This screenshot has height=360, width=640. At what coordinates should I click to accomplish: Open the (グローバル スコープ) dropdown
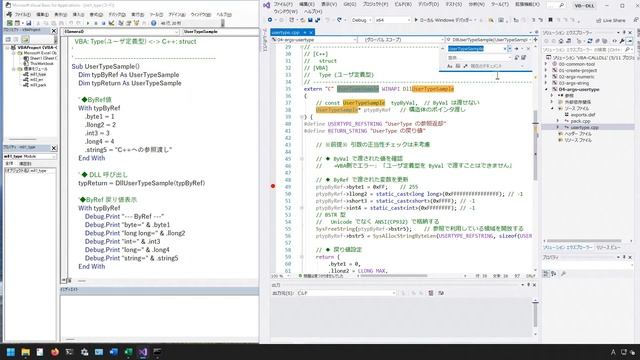(401, 40)
